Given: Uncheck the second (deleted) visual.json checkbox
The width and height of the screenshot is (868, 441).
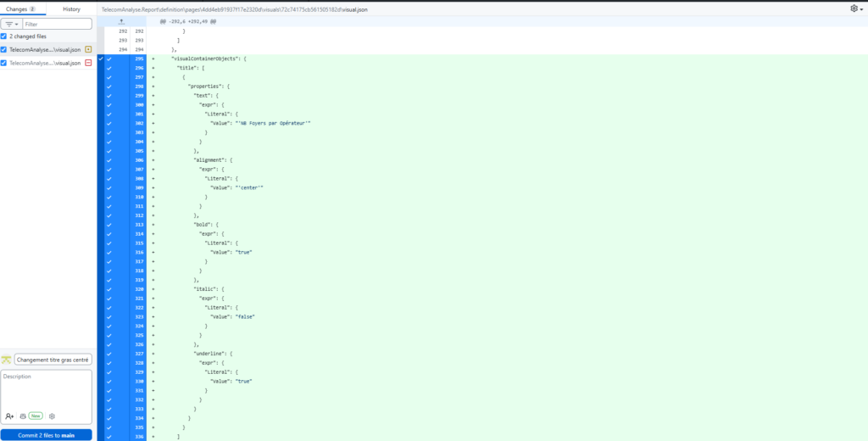Looking at the screenshot, I should pyautogui.click(x=4, y=63).
